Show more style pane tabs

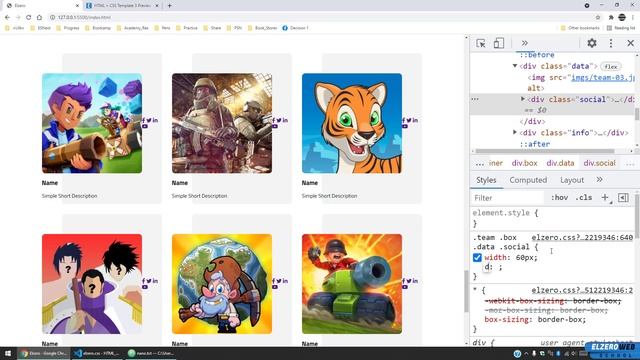tap(600, 180)
